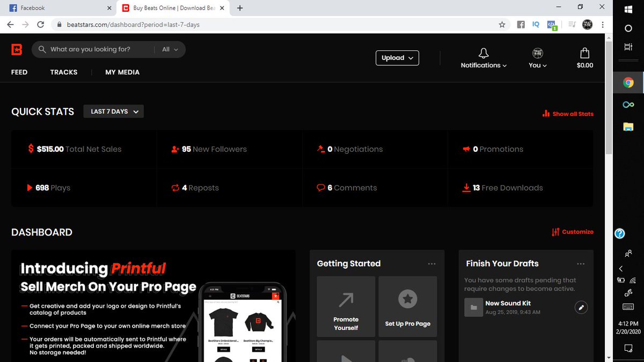644x362 pixels.
Task: Expand the All search filter dropdown
Action: [x=170, y=49]
